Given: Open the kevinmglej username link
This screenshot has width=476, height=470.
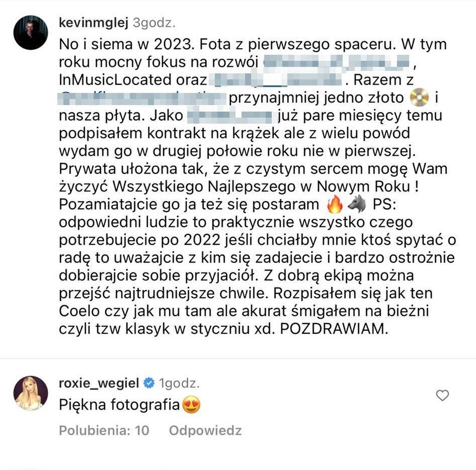Looking at the screenshot, I should (94, 23).
